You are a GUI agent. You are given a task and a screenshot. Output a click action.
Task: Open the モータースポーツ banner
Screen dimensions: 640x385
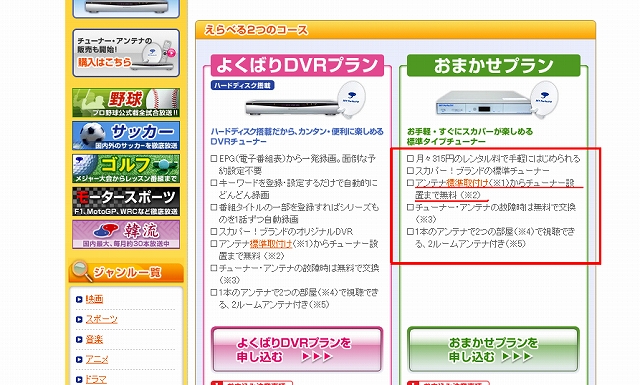(x=126, y=202)
